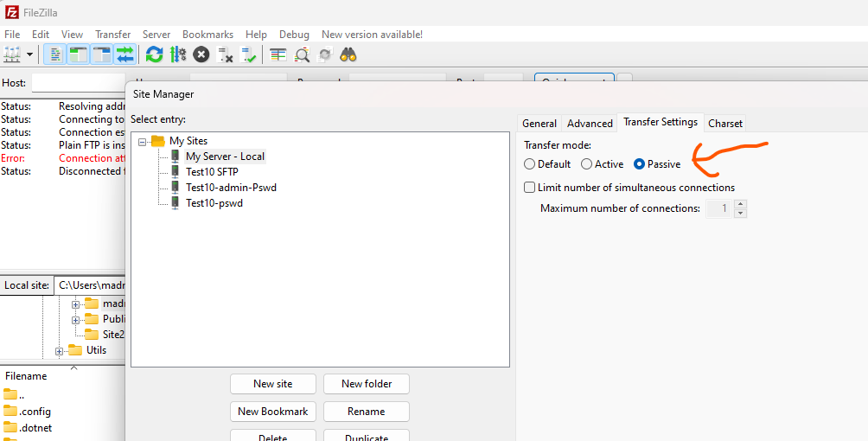The image size is (868, 441).
Task: Click server icon beside Test10 SFTP
Action: [x=175, y=172]
